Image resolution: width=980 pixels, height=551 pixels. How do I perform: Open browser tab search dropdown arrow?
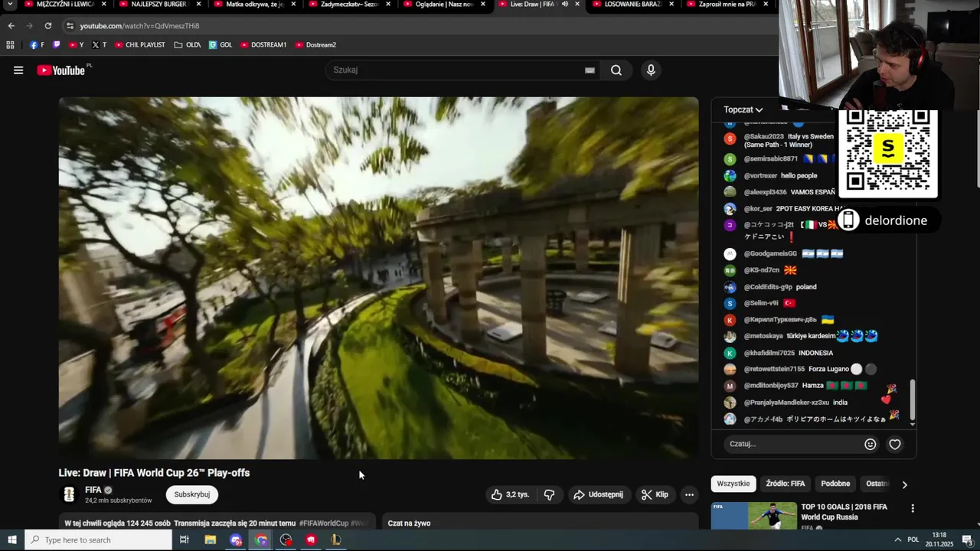(11, 5)
